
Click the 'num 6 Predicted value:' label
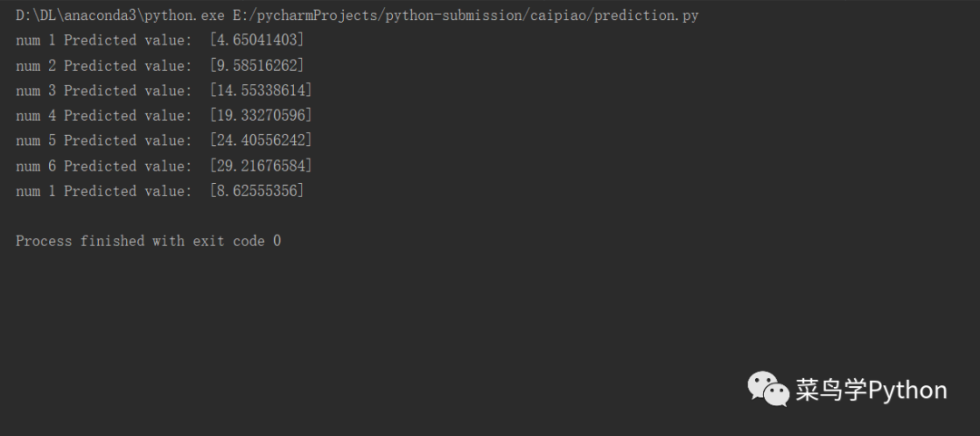coord(103,166)
